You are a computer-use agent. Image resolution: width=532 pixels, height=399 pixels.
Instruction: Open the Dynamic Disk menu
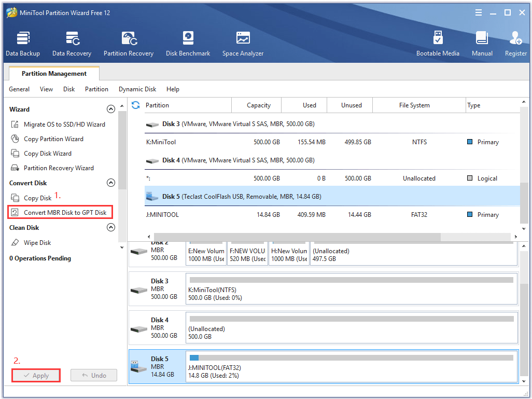coord(137,89)
